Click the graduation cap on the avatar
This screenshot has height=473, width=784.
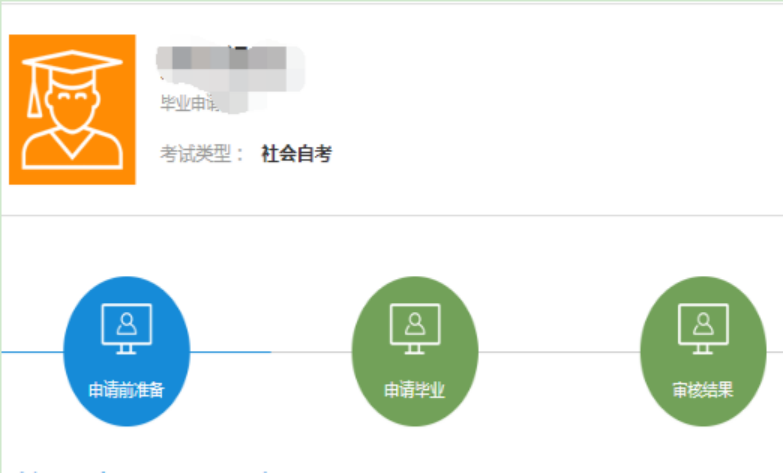(x=72, y=70)
